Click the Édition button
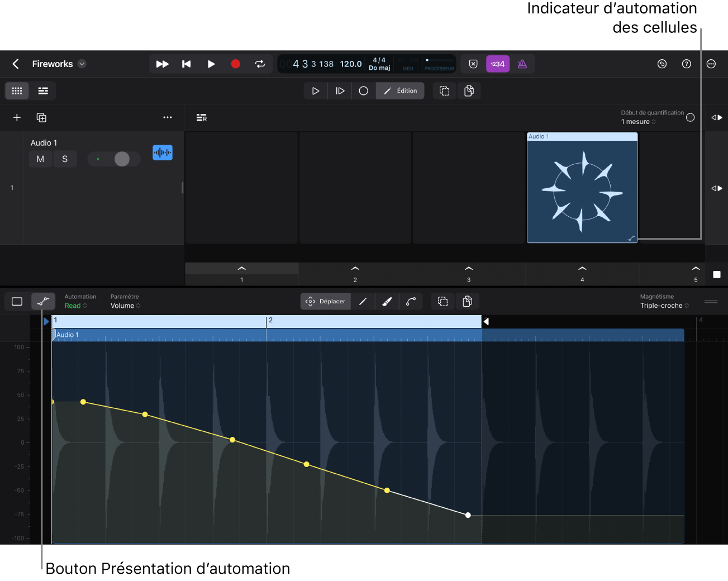 tap(400, 91)
